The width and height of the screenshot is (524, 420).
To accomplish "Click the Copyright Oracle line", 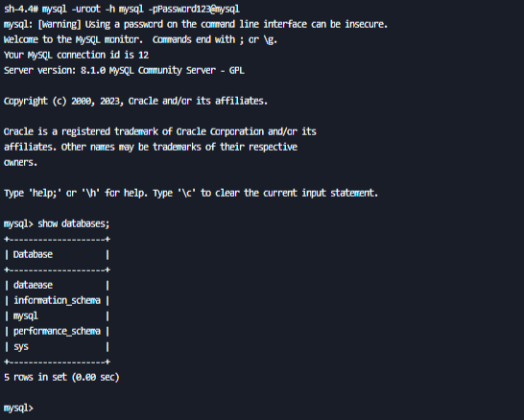I will point(135,101).
